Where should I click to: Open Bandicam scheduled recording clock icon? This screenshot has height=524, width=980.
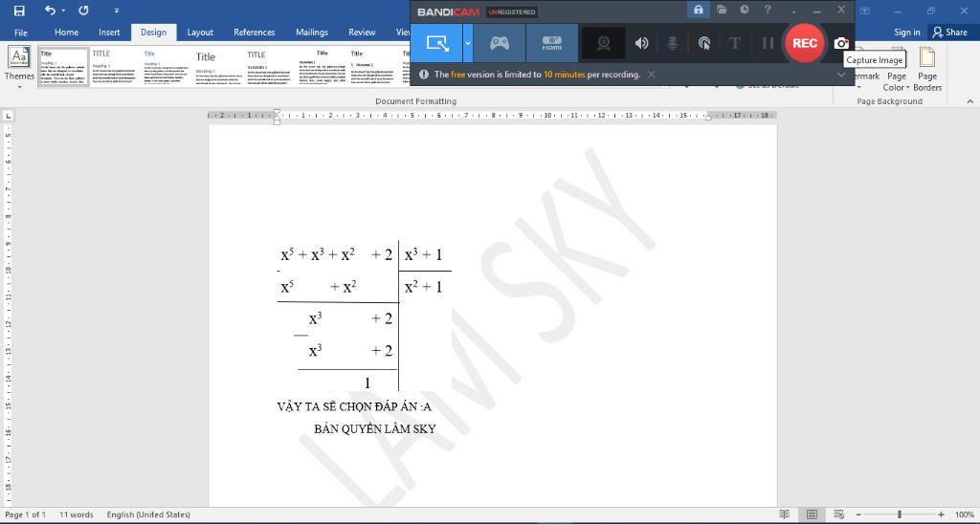click(x=745, y=10)
